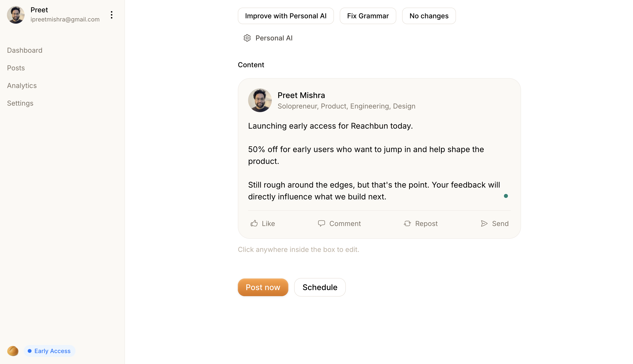Open the Dashboard page

tap(25, 50)
